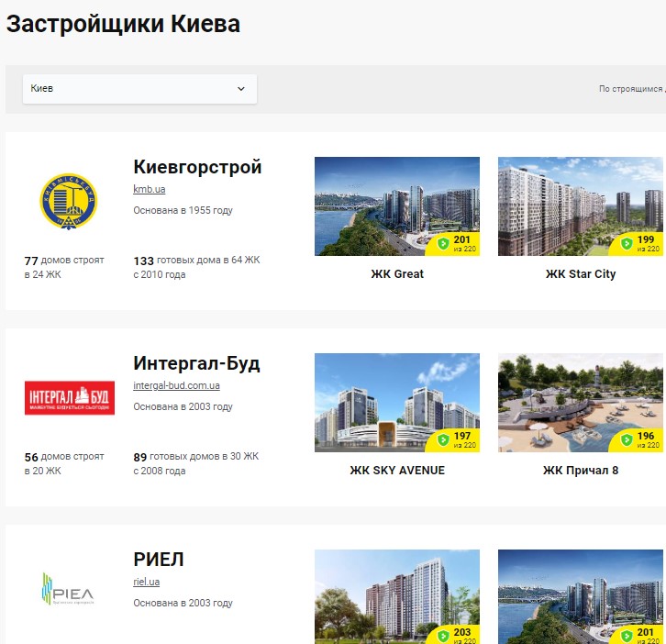Click the ЖК SKY AVENUE title
Screen dimensions: 666x644
click(x=397, y=471)
